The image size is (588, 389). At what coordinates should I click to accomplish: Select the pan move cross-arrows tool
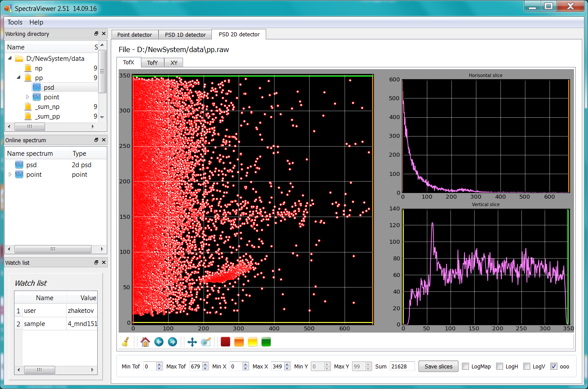tap(192, 342)
